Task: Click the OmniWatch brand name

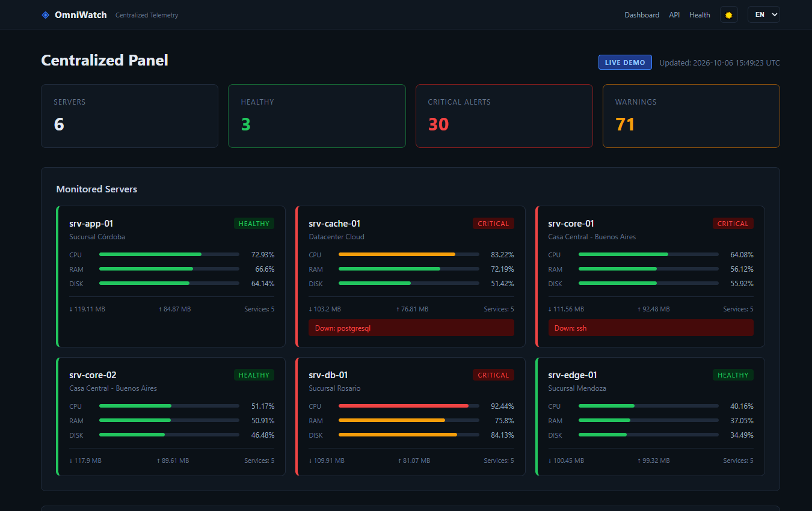Action: point(81,15)
